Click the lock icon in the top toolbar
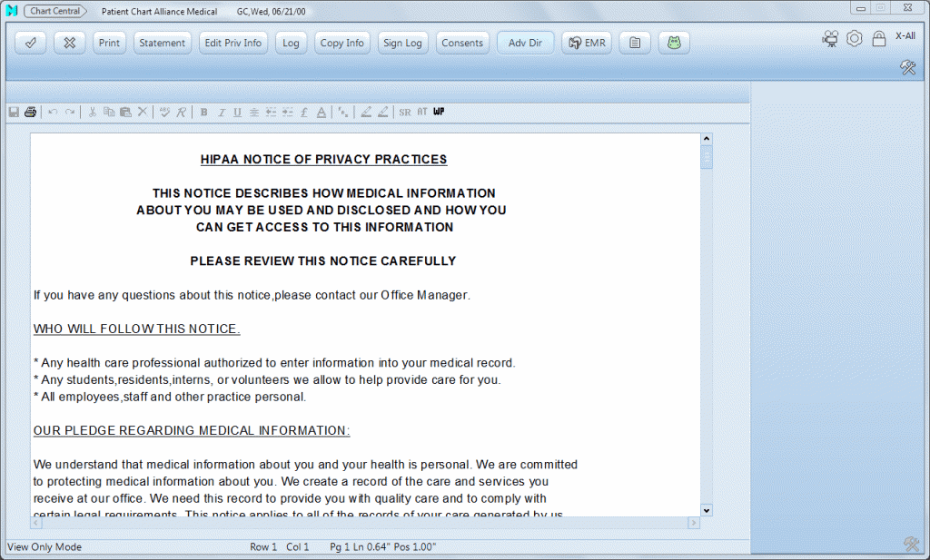This screenshot has width=930, height=560. click(877, 38)
